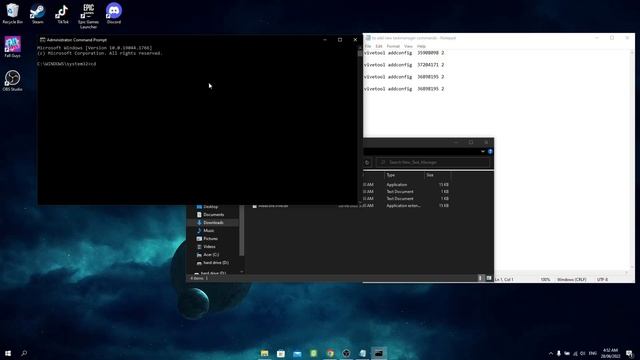Select Downloads in the navigation pane
The width and height of the screenshot is (640, 360).
pyautogui.click(x=213, y=222)
